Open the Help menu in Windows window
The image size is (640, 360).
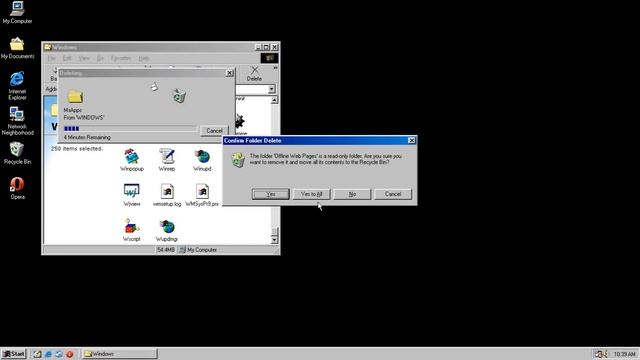144,58
